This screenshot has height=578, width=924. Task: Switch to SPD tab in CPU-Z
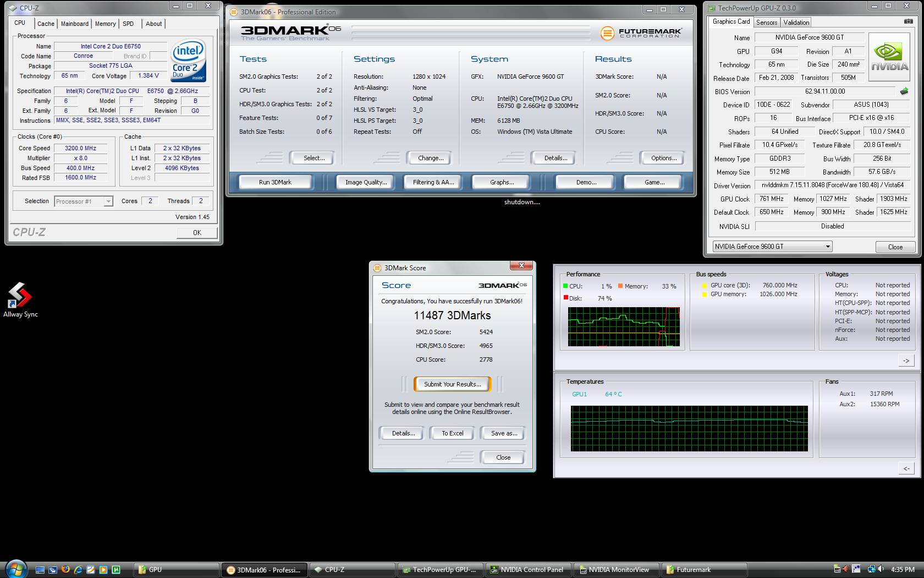128,24
